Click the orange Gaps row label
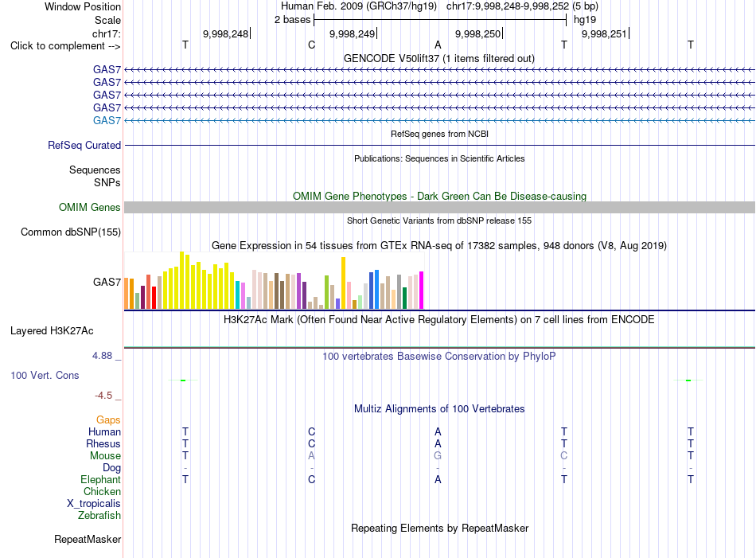This screenshot has height=558, width=756. (x=108, y=420)
